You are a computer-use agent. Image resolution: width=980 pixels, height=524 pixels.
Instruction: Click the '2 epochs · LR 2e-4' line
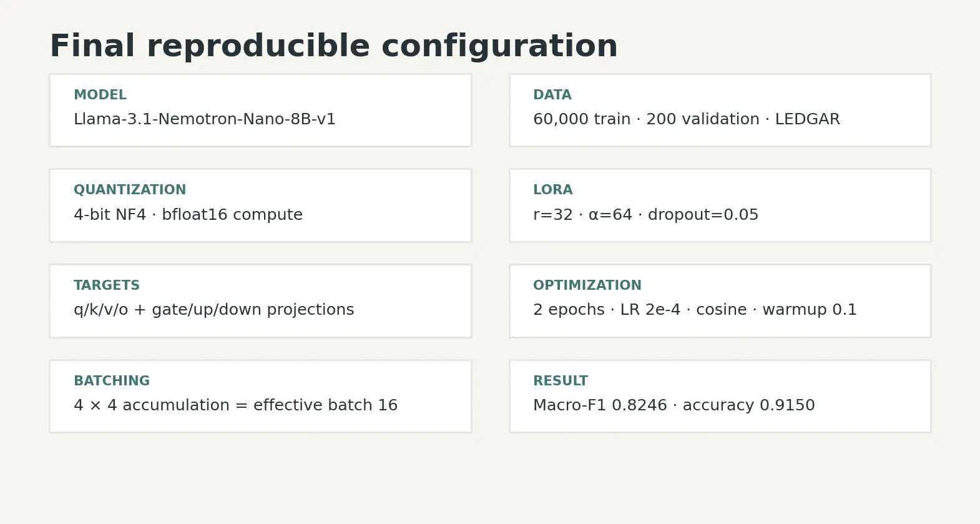click(x=695, y=310)
